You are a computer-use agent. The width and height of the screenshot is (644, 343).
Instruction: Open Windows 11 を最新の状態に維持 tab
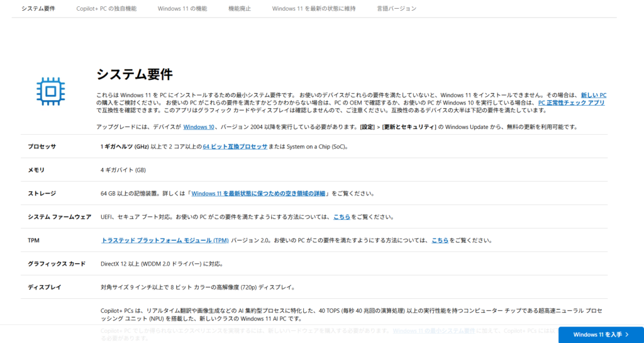click(x=313, y=9)
